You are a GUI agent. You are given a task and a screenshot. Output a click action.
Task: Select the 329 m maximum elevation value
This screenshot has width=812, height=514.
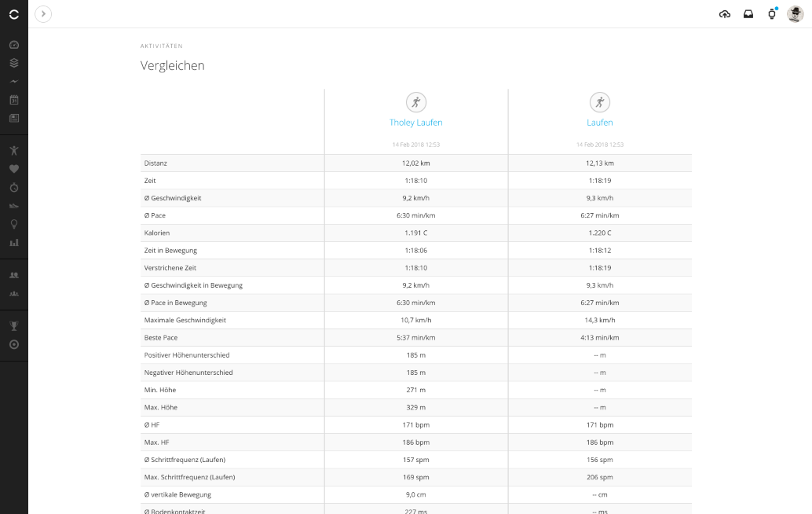(x=416, y=408)
